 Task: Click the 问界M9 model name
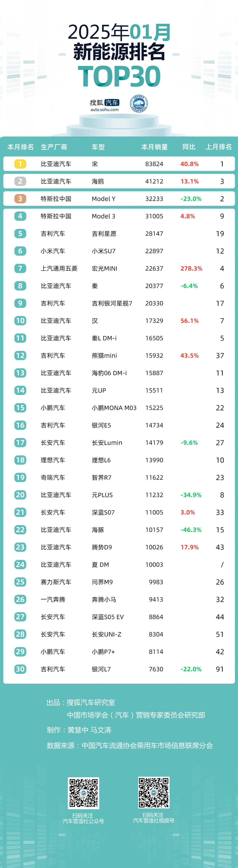102,582
